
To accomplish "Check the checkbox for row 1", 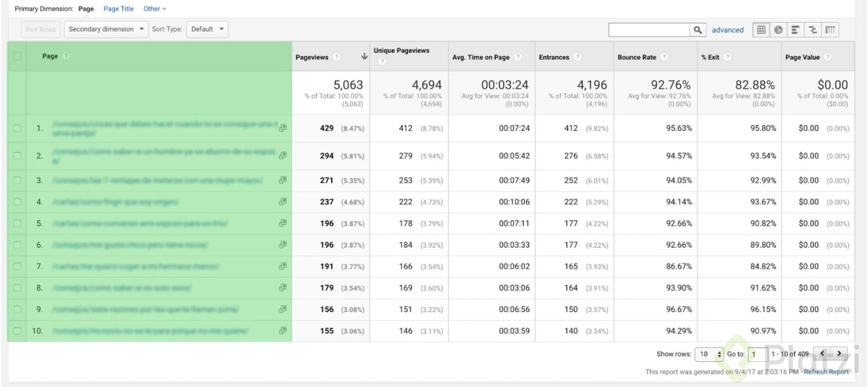I will point(17,128).
